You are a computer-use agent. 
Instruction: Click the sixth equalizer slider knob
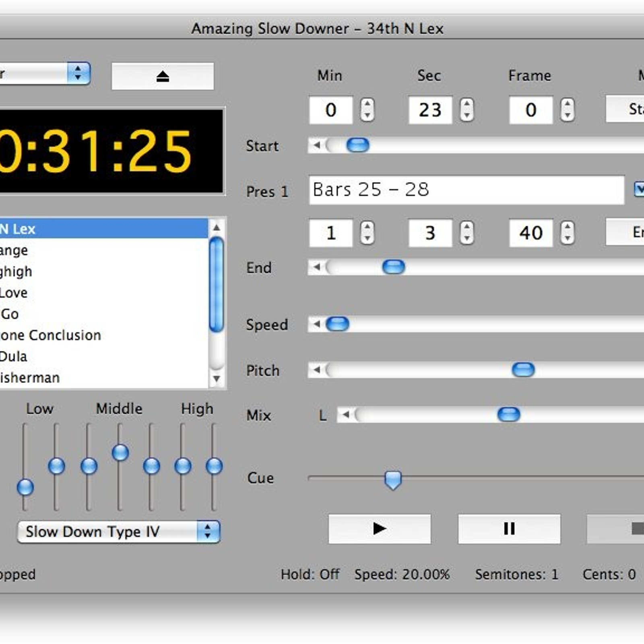(183, 466)
